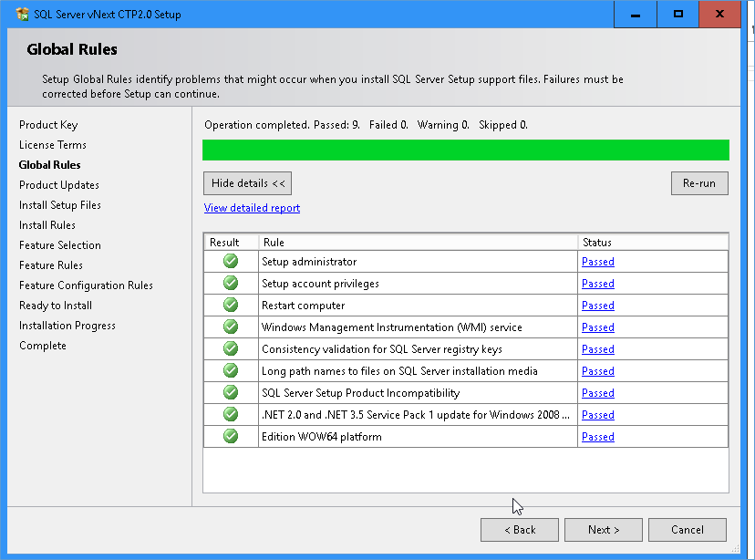Select Complete step in sidebar
The width and height of the screenshot is (755, 560).
(42, 346)
